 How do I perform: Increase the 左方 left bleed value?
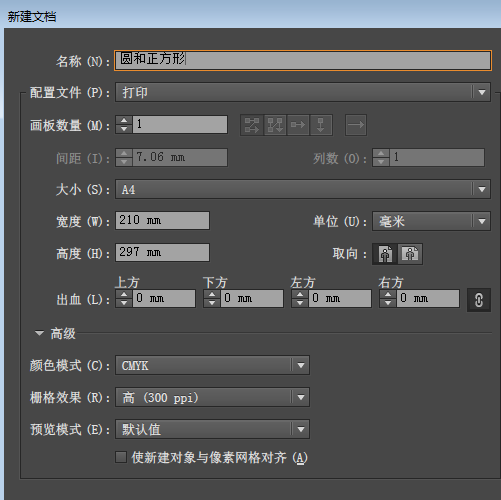tap(300, 294)
